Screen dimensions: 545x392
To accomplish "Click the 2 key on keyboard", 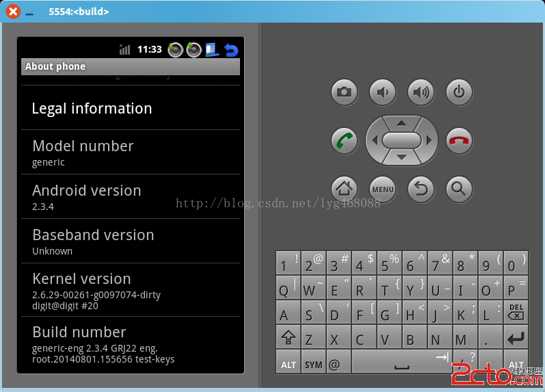I will point(313,263).
